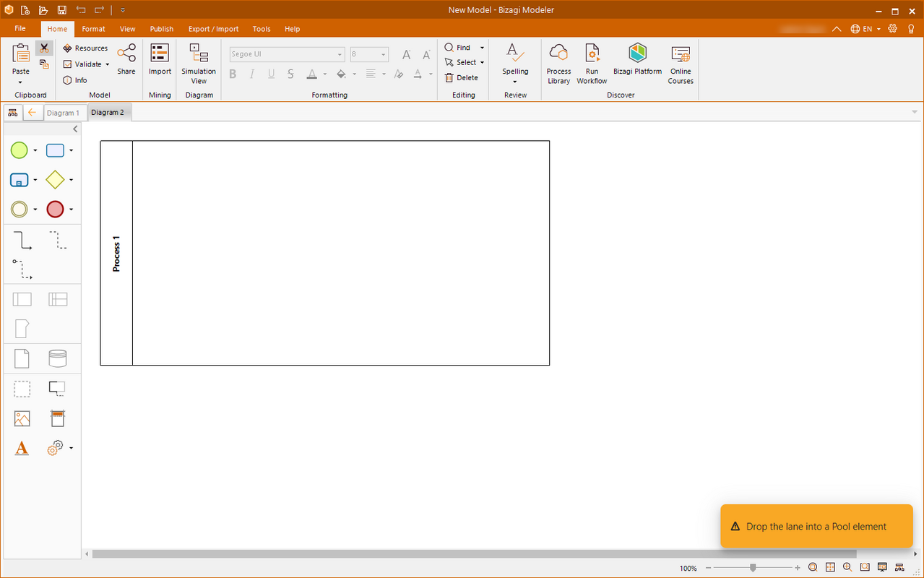Switch to the Publish ribbon tab
The image size is (924, 578).
(x=162, y=29)
